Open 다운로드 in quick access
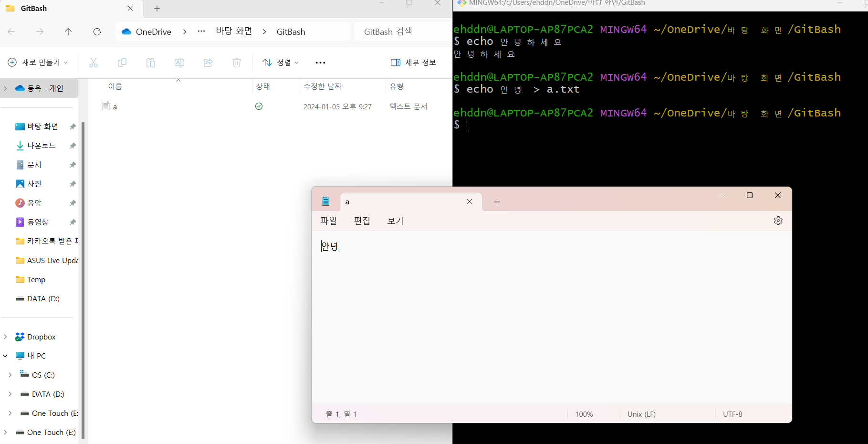 point(42,146)
